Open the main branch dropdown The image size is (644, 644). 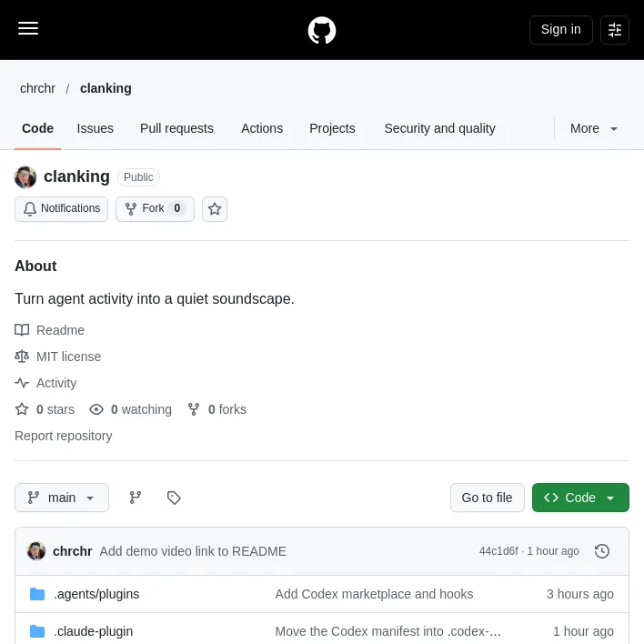[62, 498]
